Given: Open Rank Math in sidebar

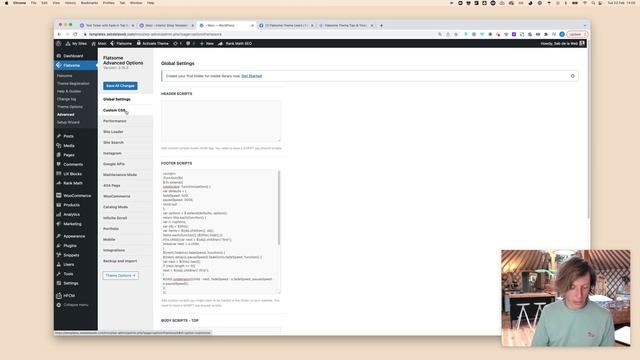Looking at the screenshot, I should (73, 183).
